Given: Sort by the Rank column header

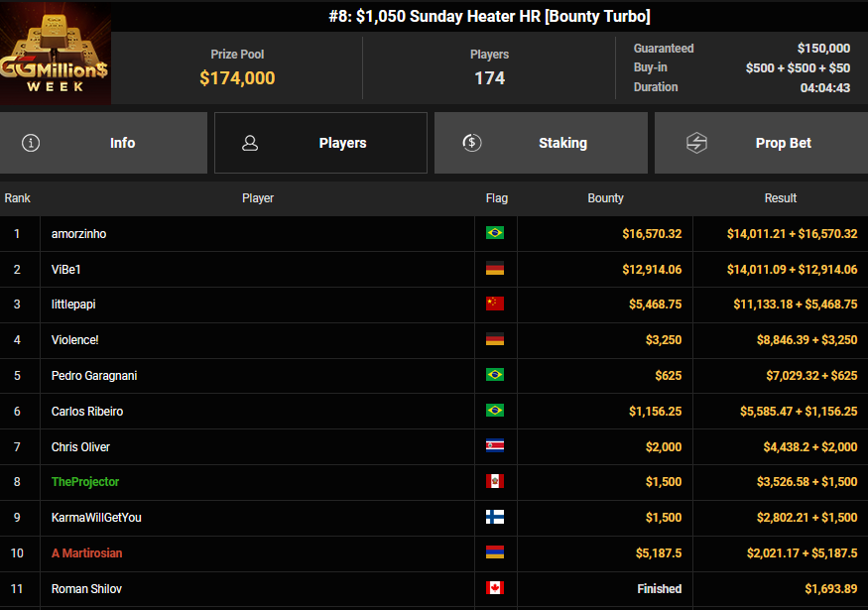Looking at the screenshot, I should tap(18, 198).
